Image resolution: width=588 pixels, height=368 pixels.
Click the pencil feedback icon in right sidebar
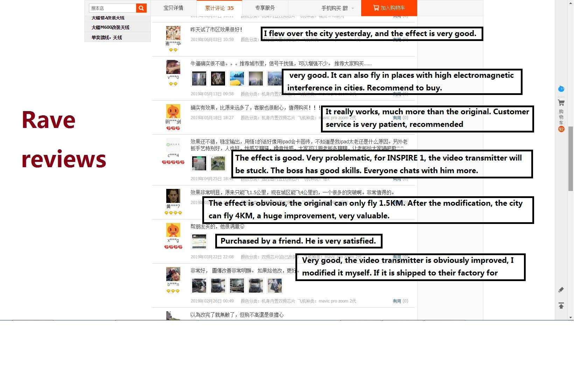pos(561,290)
